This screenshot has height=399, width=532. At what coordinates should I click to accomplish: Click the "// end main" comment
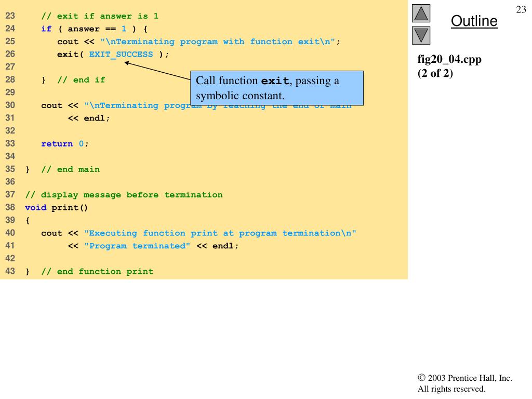(70, 169)
